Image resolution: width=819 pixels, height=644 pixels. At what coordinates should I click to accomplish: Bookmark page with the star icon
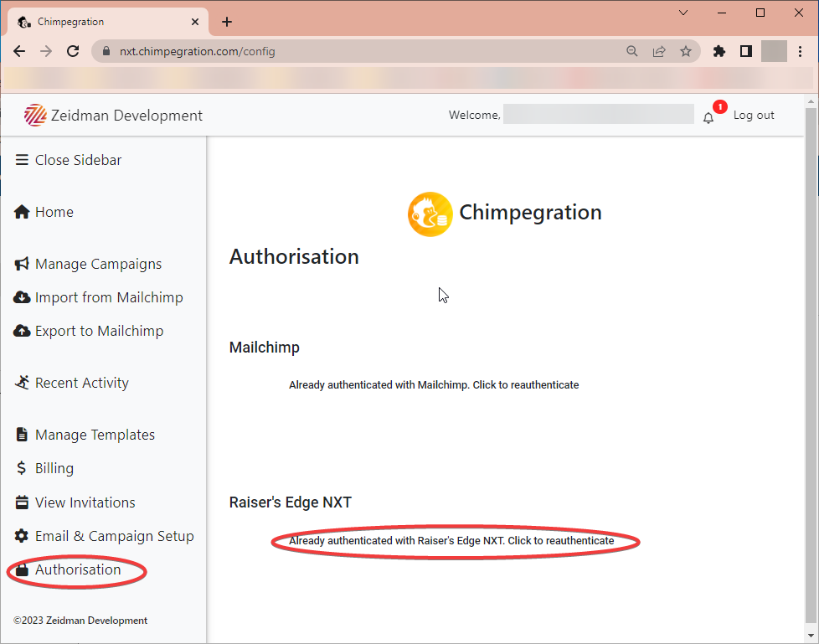click(686, 51)
